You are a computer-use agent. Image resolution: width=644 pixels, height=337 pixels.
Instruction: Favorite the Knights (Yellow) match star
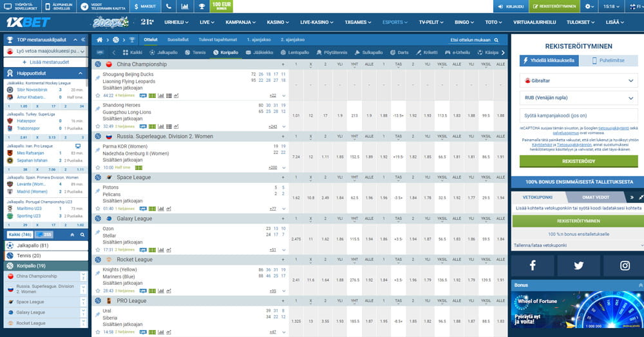(x=98, y=291)
